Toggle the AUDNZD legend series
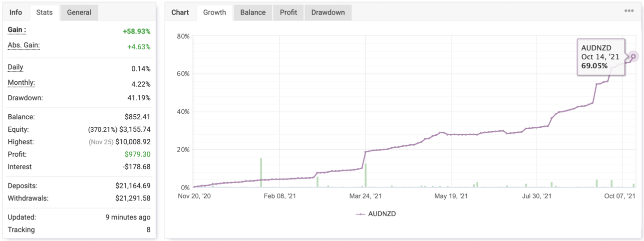This screenshot has height=241, width=644. click(x=376, y=214)
